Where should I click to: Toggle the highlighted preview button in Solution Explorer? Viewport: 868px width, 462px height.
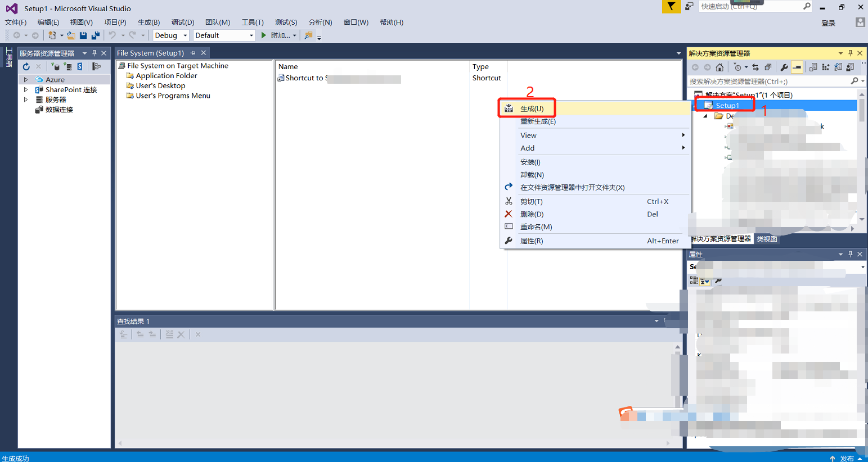(x=797, y=67)
